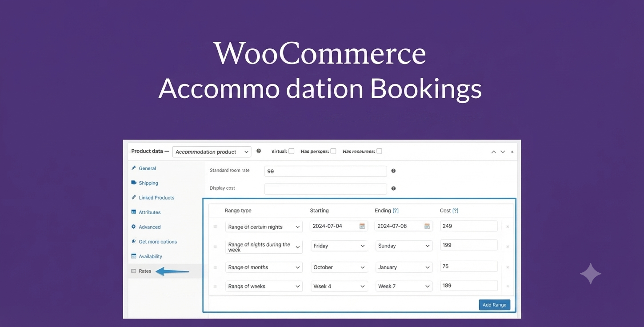Screen dimensions: 644x327
Task: Collapse Product data panel with triangle toggle
Action: point(512,152)
